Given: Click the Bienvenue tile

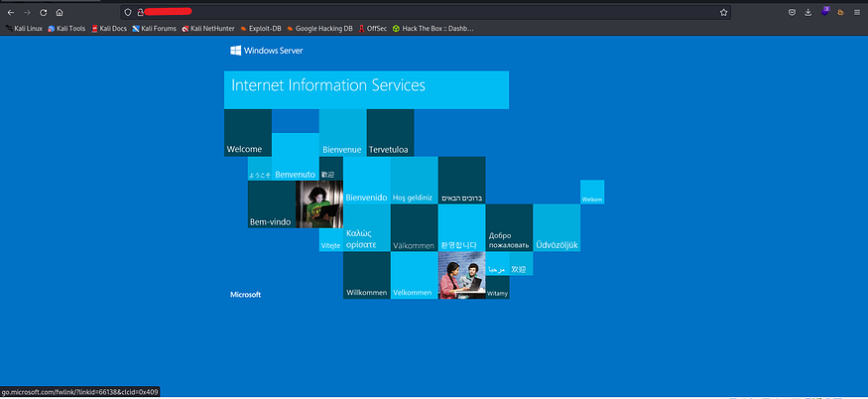Looking at the screenshot, I should 342,133.
